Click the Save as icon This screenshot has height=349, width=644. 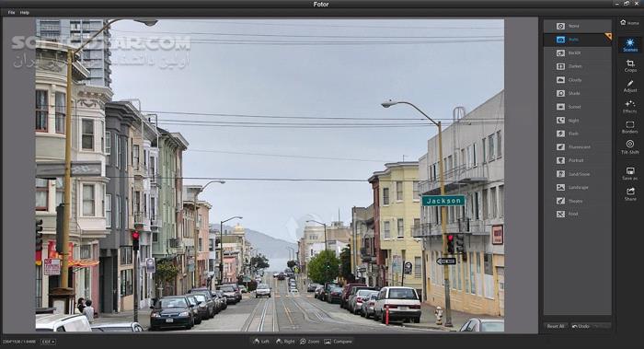tap(630, 173)
